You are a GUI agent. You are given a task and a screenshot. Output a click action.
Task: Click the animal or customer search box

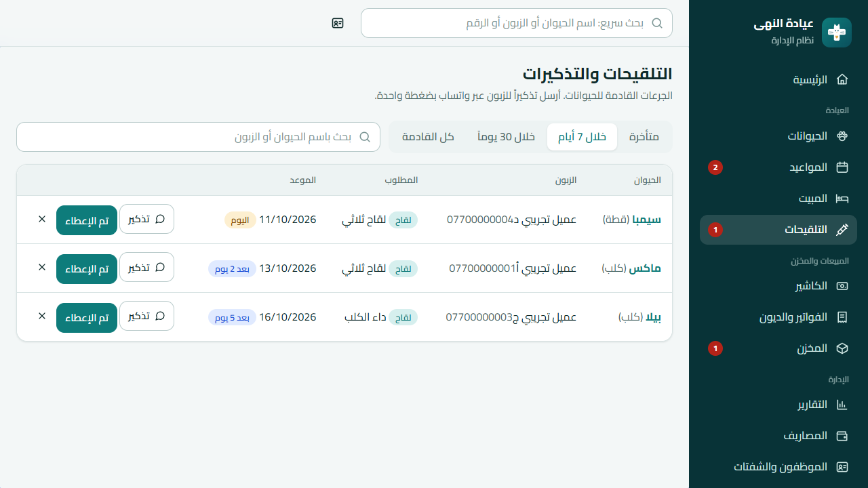tap(198, 137)
